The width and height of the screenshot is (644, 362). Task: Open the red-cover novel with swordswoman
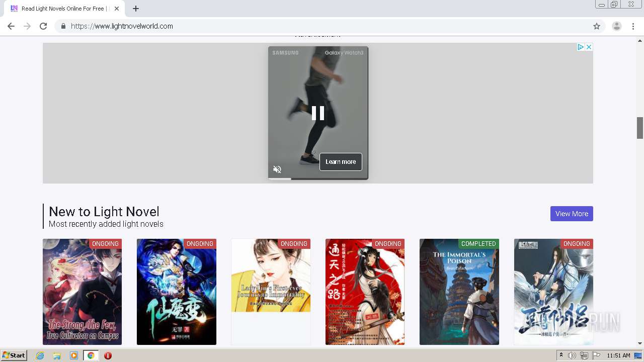click(365, 292)
